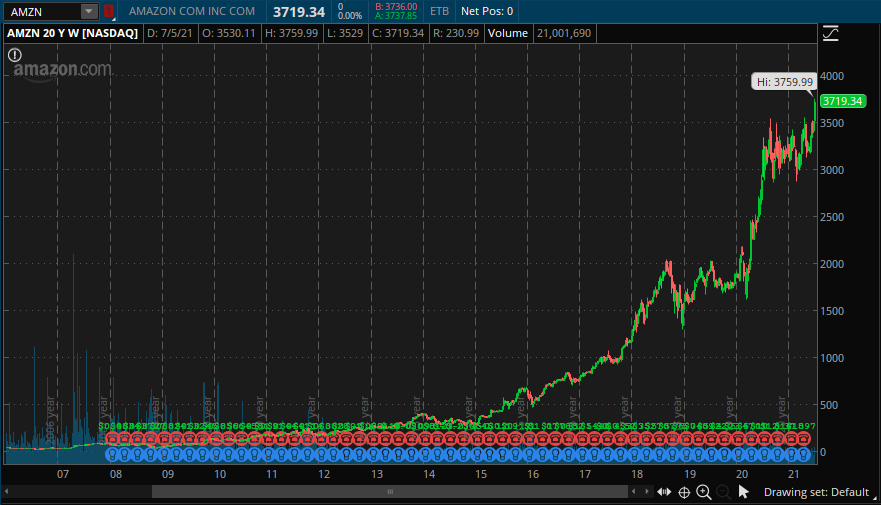Image resolution: width=881 pixels, height=505 pixels.
Task: Click the low value L: 3529
Action: [x=345, y=33]
